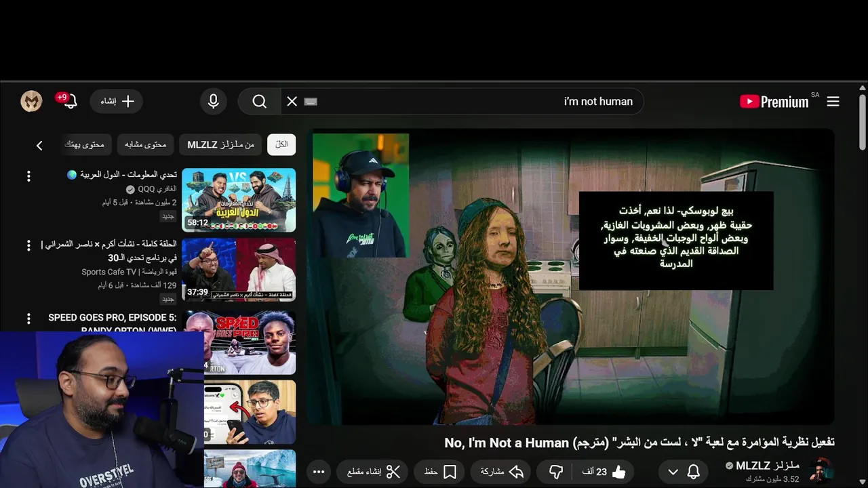
Task: Open the hamburger guide menu
Action: pos(833,102)
